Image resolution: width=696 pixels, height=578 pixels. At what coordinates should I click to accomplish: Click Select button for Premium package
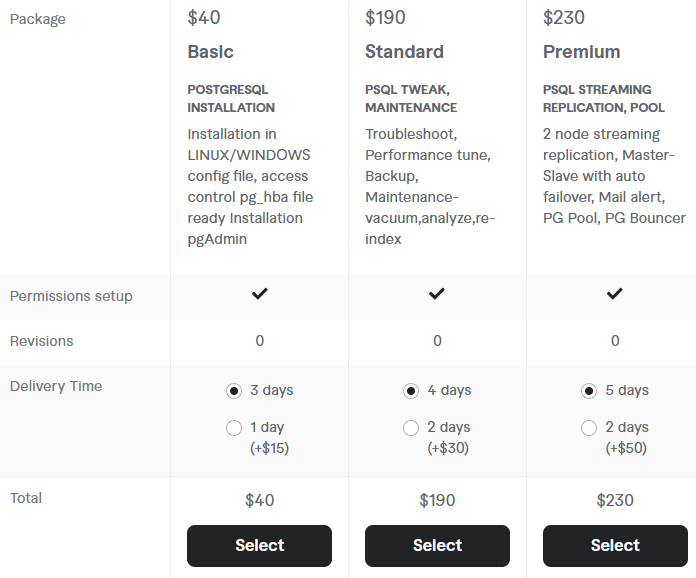pos(615,546)
